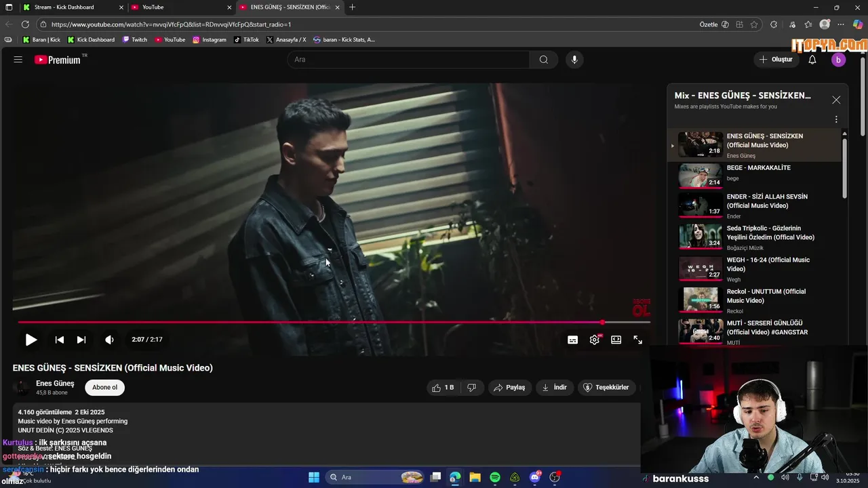
Task: Jump to the previous video
Action: [60, 340]
